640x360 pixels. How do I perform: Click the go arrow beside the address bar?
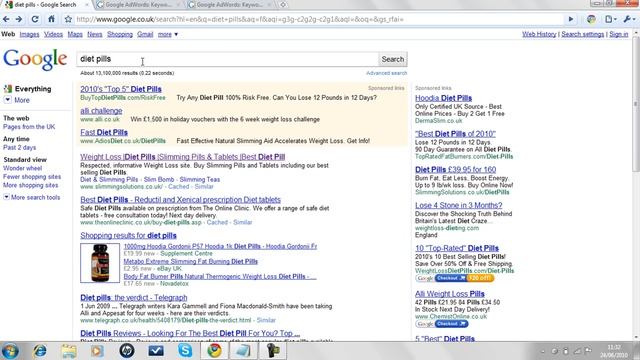pos(571,19)
